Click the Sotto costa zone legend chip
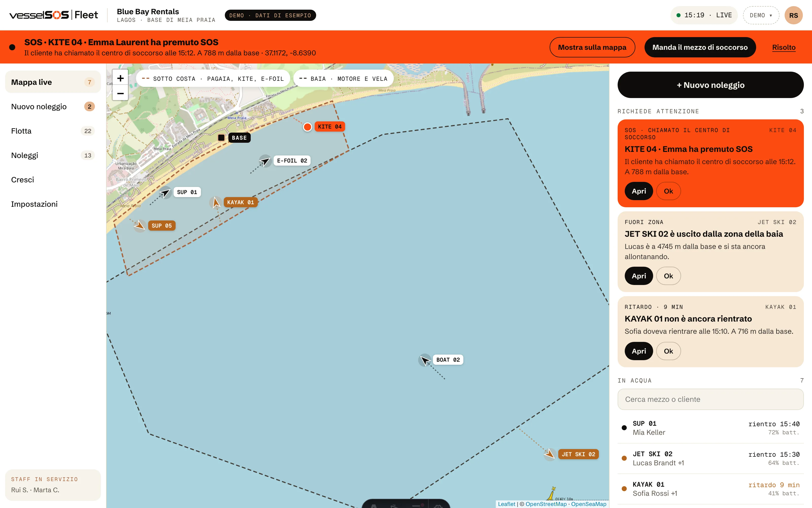 pyautogui.click(x=213, y=79)
